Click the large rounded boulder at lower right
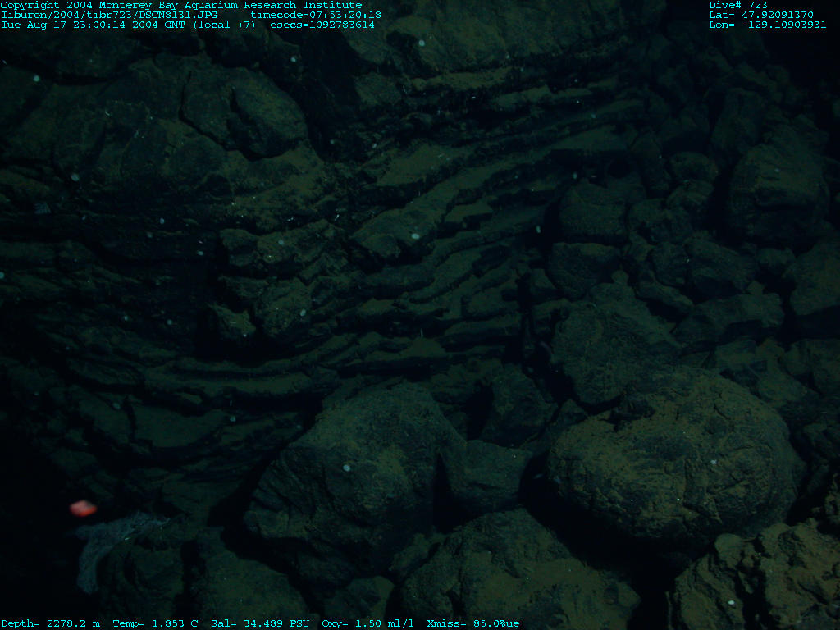Screen dimensions: 840x630 pyautogui.click(x=673, y=459)
